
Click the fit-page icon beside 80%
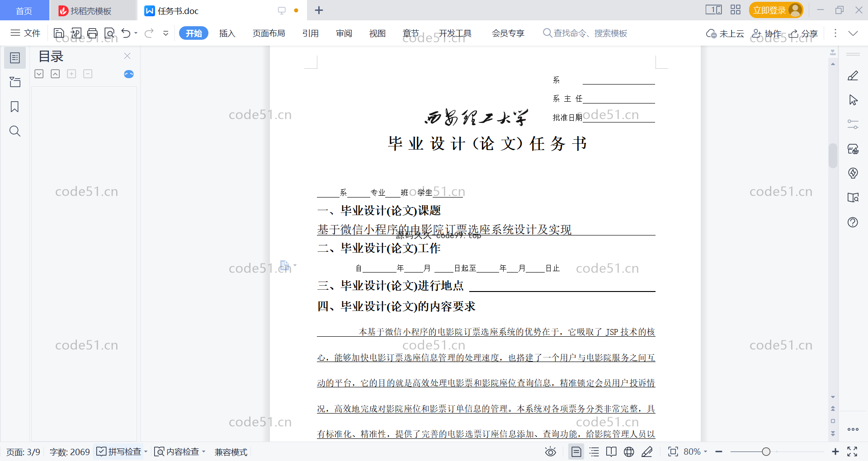(673, 452)
